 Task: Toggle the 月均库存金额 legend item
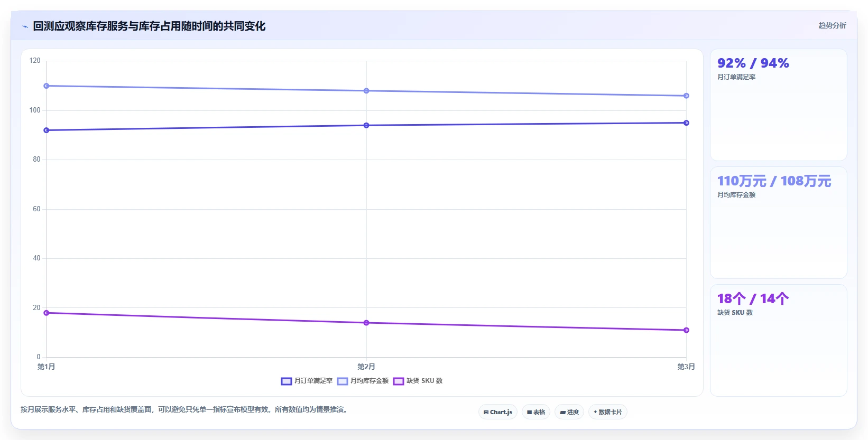point(363,381)
